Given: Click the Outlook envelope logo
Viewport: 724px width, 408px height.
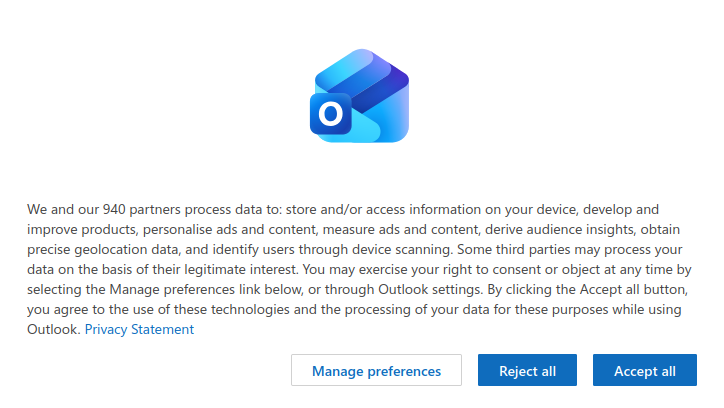Looking at the screenshot, I should coord(360,97).
